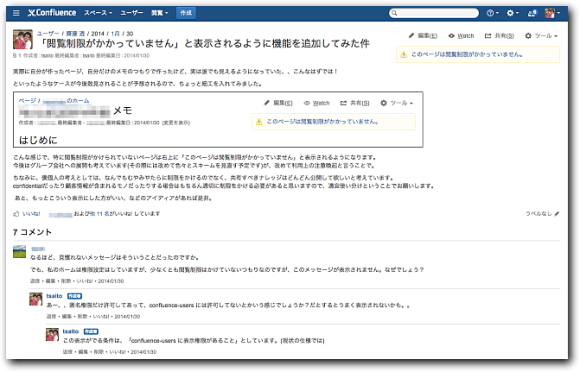Image resolution: width=580 pixels, height=372 pixels.
Task: Click the 7 コメント heading text
Action: (32, 232)
